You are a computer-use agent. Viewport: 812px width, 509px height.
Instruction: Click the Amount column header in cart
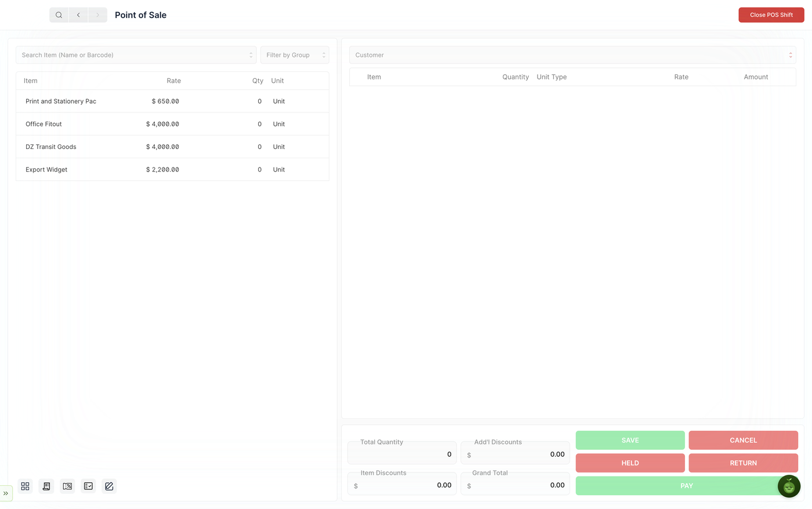(756, 77)
